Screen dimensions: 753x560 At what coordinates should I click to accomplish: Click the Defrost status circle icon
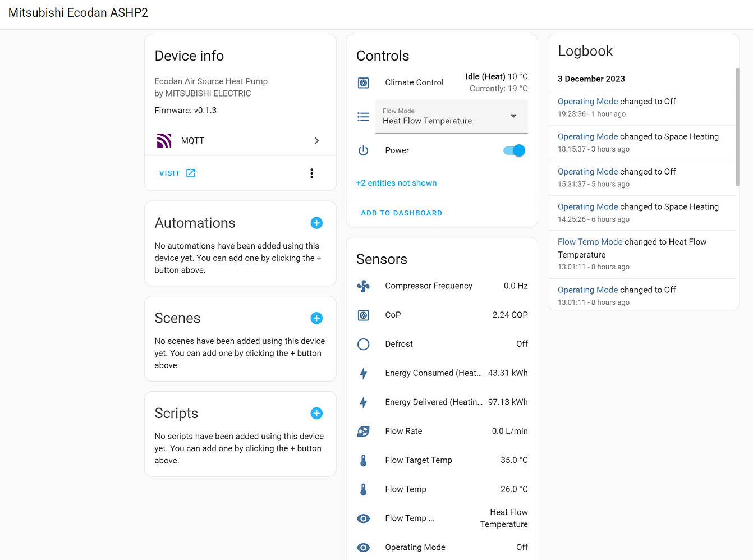[364, 345]
